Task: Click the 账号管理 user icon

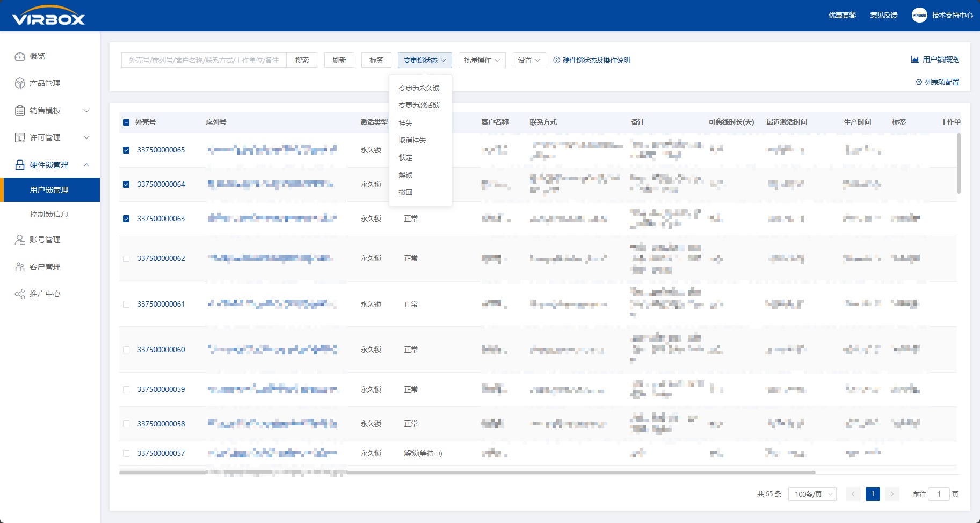Action: point(20,239)
